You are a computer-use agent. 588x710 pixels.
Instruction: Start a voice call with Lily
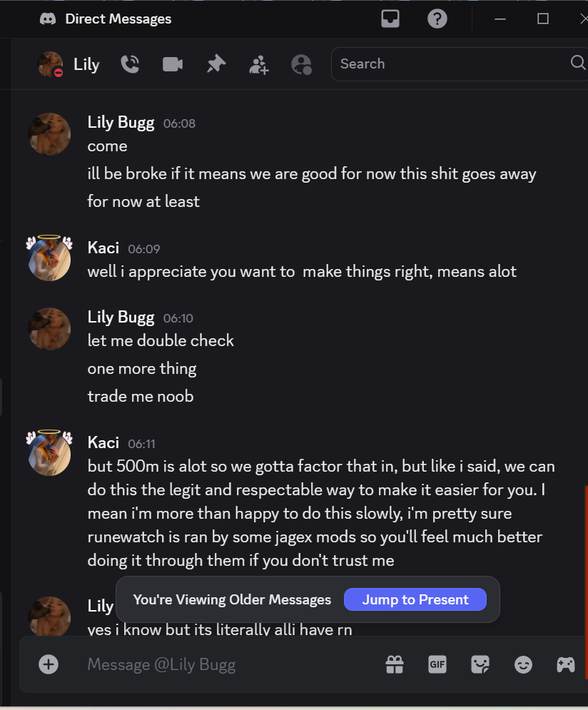(x=130, y=64)
